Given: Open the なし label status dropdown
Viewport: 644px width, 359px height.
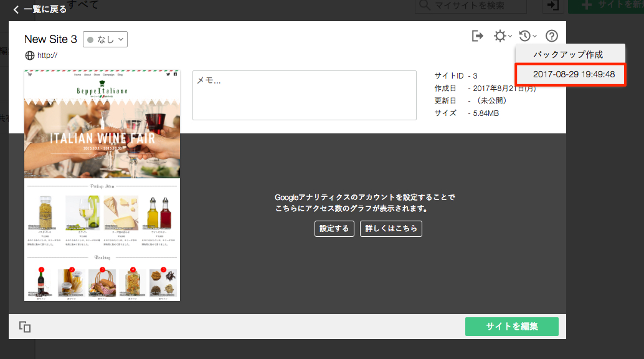Looking at the screenshot, I should [x=105, y=39].
